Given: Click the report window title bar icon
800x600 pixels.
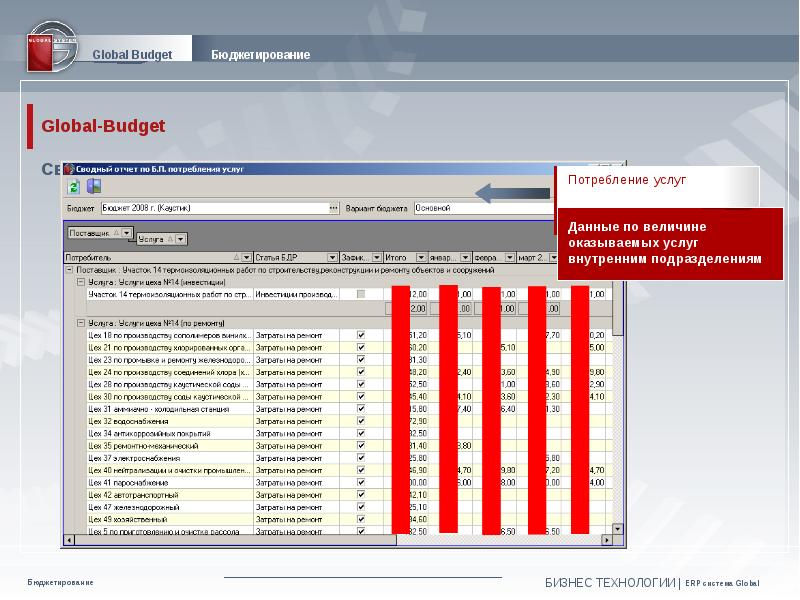Looking at the screenshot, I should click(x=71, y=170).
